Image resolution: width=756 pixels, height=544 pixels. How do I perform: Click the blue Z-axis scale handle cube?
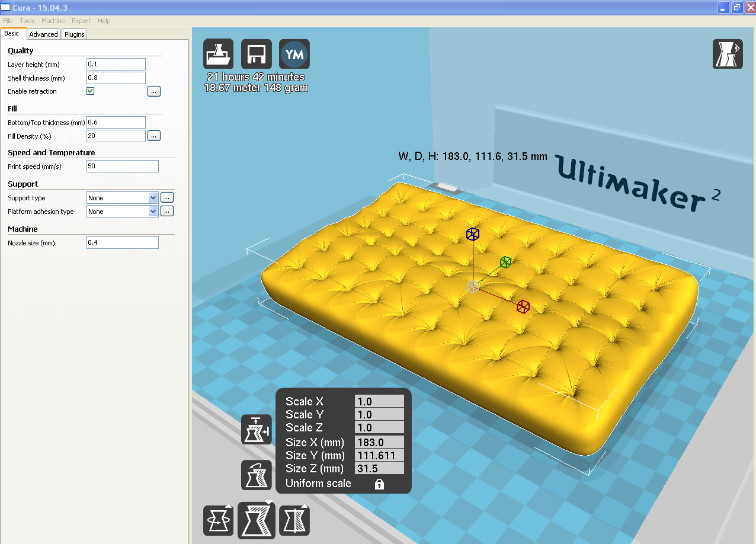pyautogui.click(x=472, y=234)
